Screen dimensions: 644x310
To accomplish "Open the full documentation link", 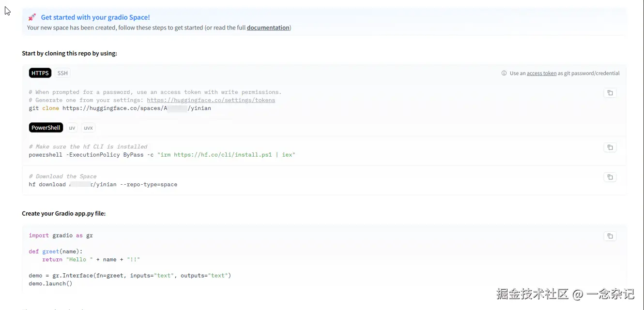I will coord(268,28).
